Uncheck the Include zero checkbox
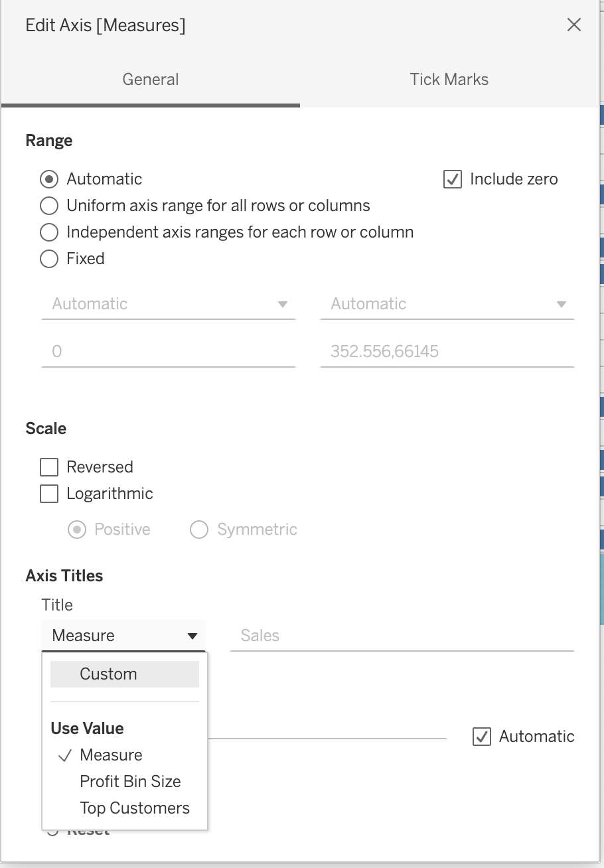This screenshot has height=868, width=604. (x=452, y=179)
